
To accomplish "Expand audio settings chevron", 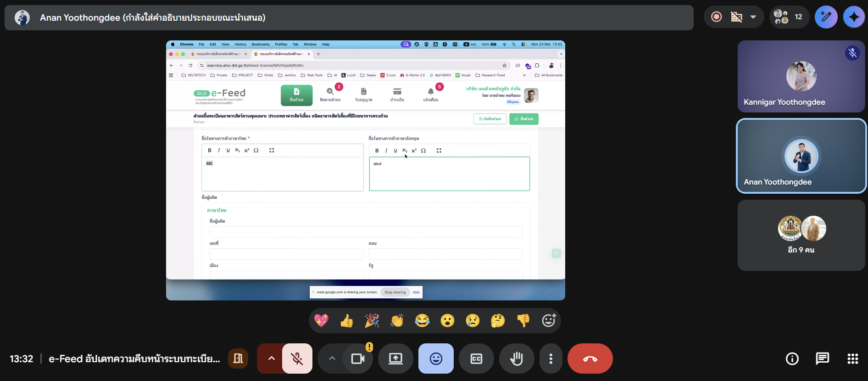I will tap(271, 359).
